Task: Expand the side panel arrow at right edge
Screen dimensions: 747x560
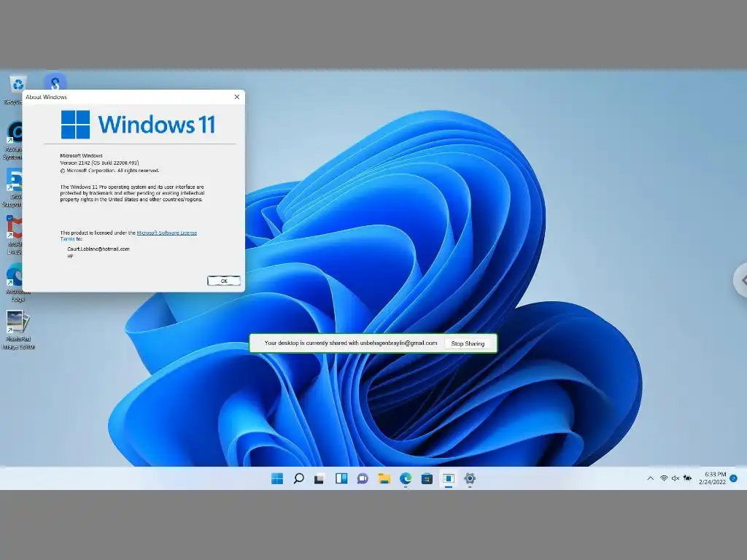Action: click(x=741, y=281)
